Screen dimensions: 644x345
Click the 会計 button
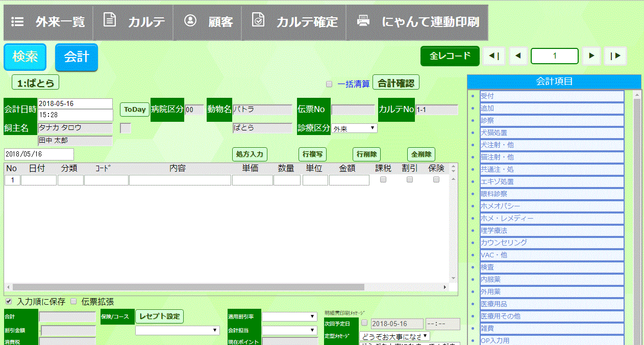tap(77, 57)
